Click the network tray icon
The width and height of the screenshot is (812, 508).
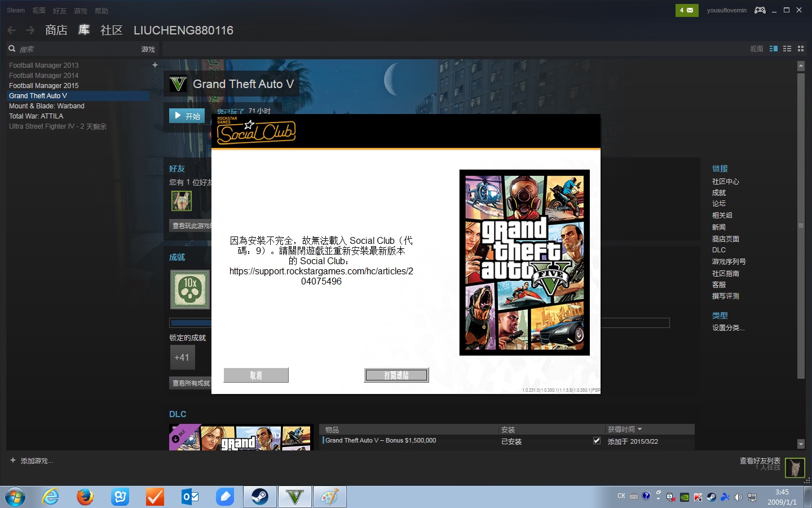click(752, 497)
